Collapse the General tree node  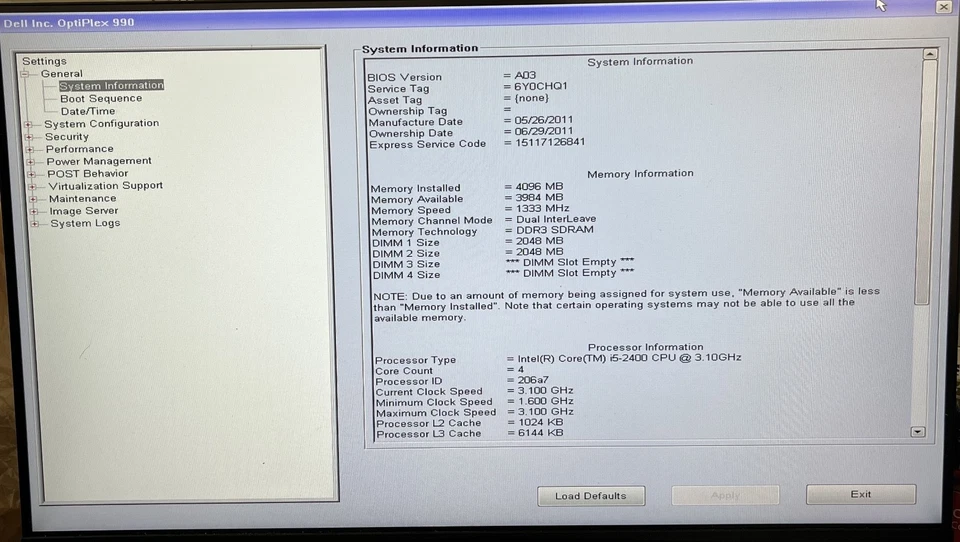(x=26, y=74)
